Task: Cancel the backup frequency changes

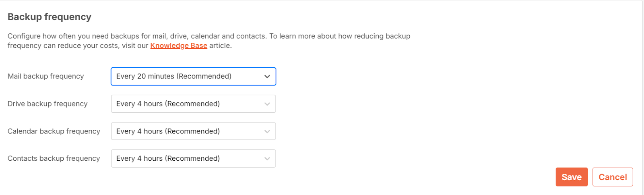Action: pos(613,177)
